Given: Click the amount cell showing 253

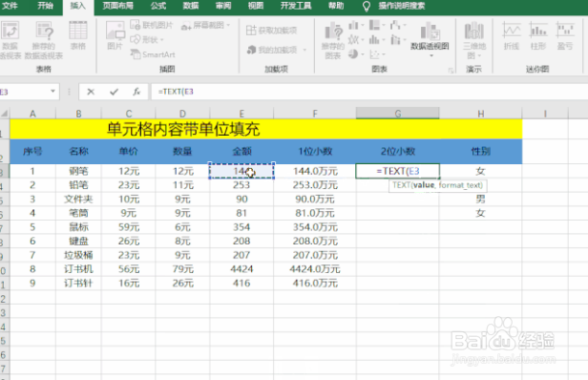Looking at the screenshot, I should tap(241, 185).
